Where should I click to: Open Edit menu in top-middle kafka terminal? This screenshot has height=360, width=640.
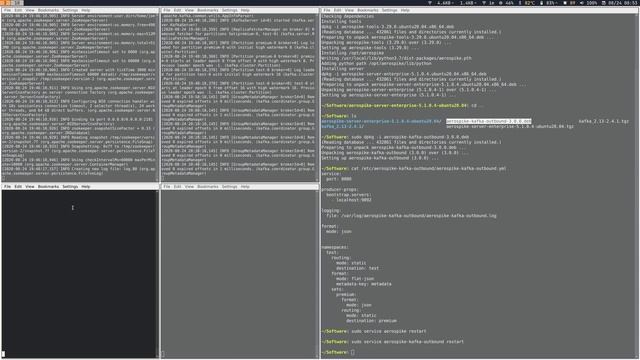pos(178,10)
